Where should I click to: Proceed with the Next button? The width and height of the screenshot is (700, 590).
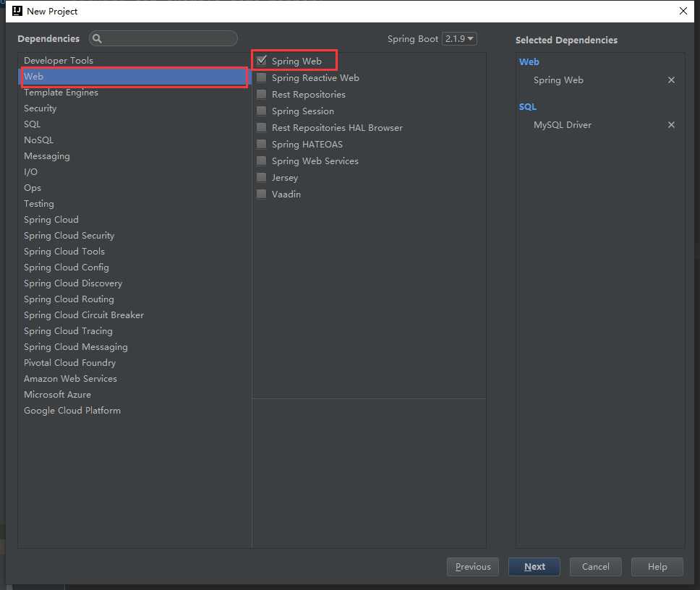pyautogui.click(x=534, y=567)
